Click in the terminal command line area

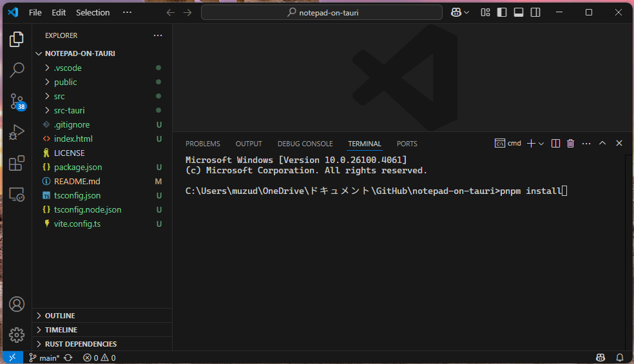376,191
